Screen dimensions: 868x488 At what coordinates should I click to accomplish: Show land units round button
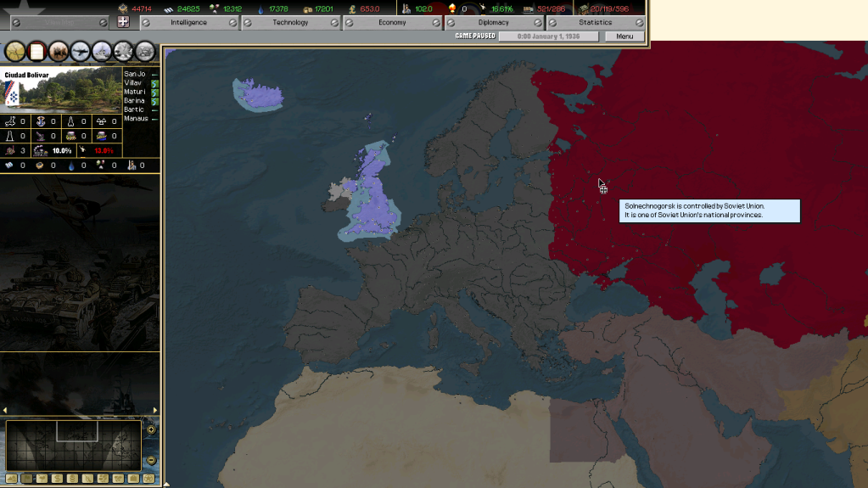pos(59,52)
